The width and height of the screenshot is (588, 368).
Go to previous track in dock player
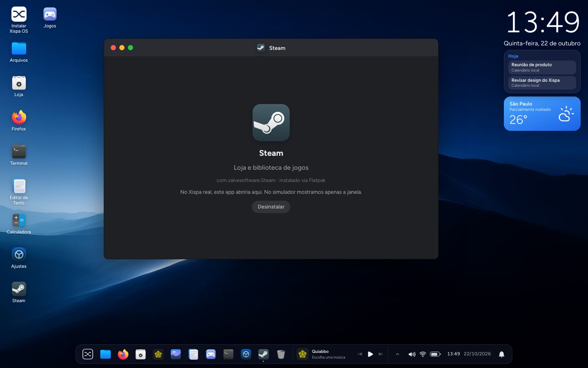[360, 354]
